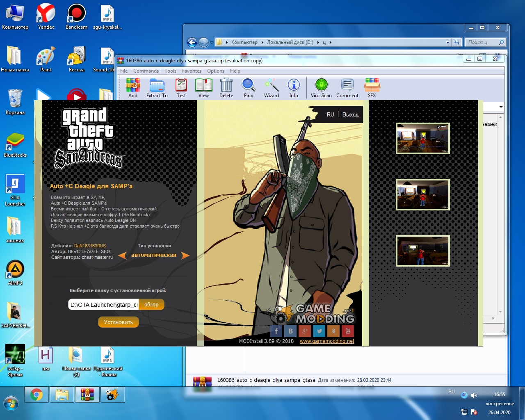This screenshot has width=525, height=420.
Task: Open www.gamemodding.net link
Action: pos(327,341)
